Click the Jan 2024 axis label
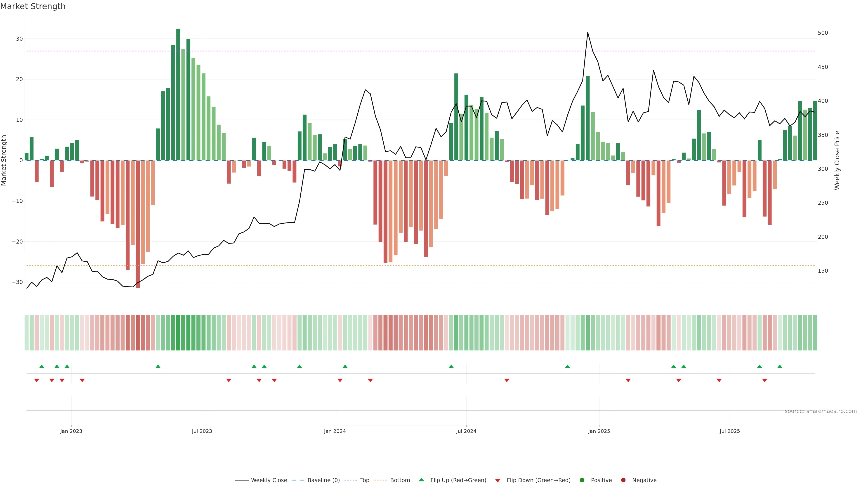This screenshot has width=868, height=488. 335,431
